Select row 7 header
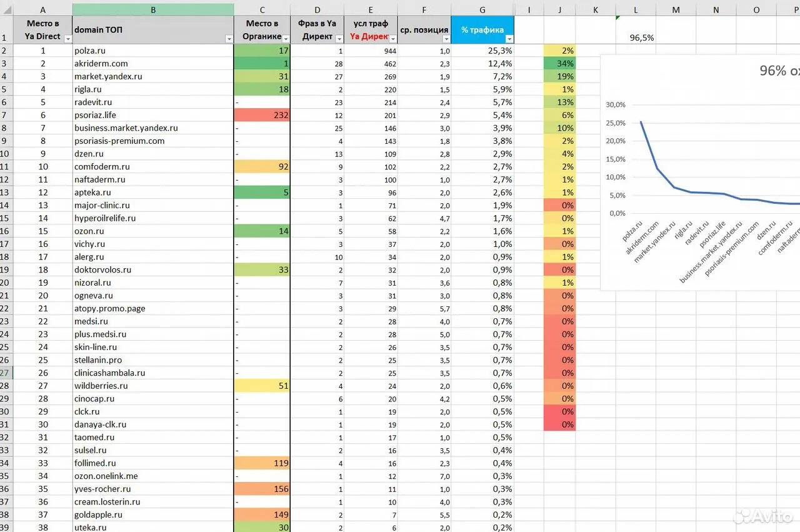The height and width of the screenshot is (532, 800). (6, 115)
